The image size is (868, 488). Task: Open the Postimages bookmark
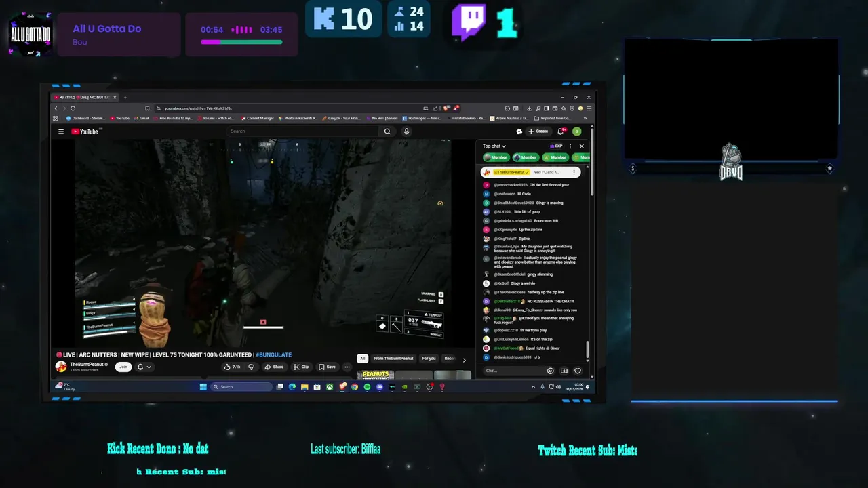(423, 118)
